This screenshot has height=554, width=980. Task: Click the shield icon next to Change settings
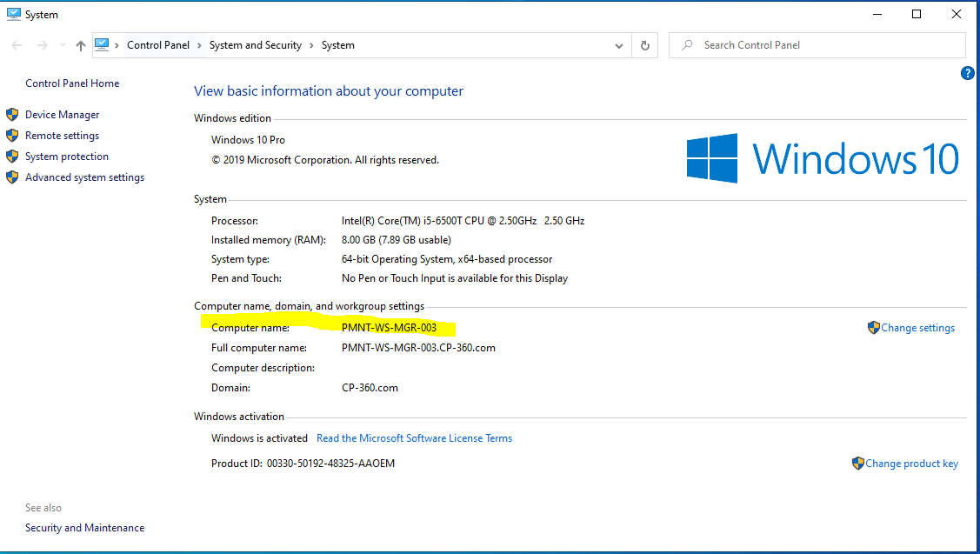(x=873, y=327)
